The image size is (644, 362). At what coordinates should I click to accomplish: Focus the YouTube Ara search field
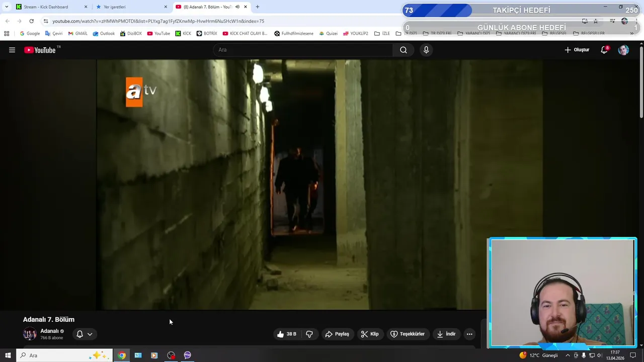point(303,50)
